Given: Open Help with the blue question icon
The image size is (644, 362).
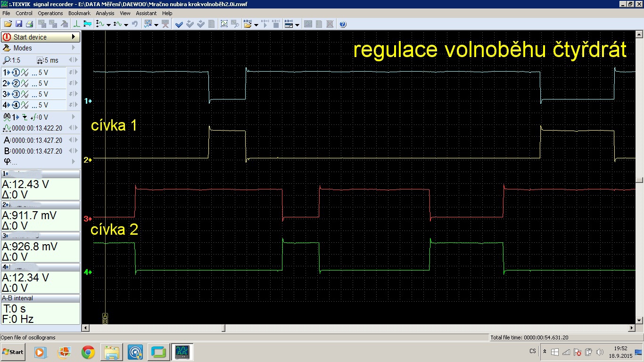Looking at the screenshot, I should [x=343, y=24].
